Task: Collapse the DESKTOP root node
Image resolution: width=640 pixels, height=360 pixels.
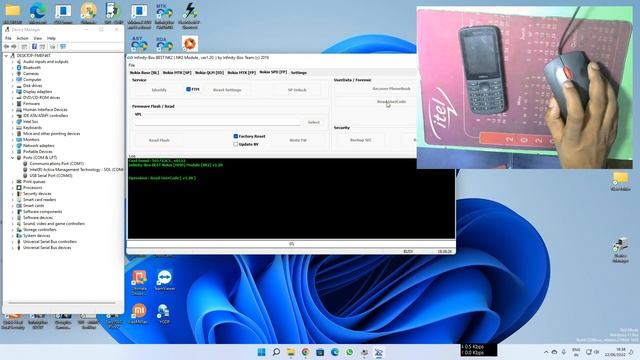Action: (x=6, y=56)
